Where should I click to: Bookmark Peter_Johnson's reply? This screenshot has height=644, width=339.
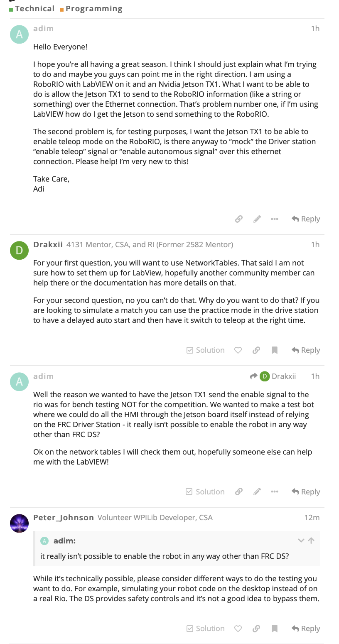(275, 629)
